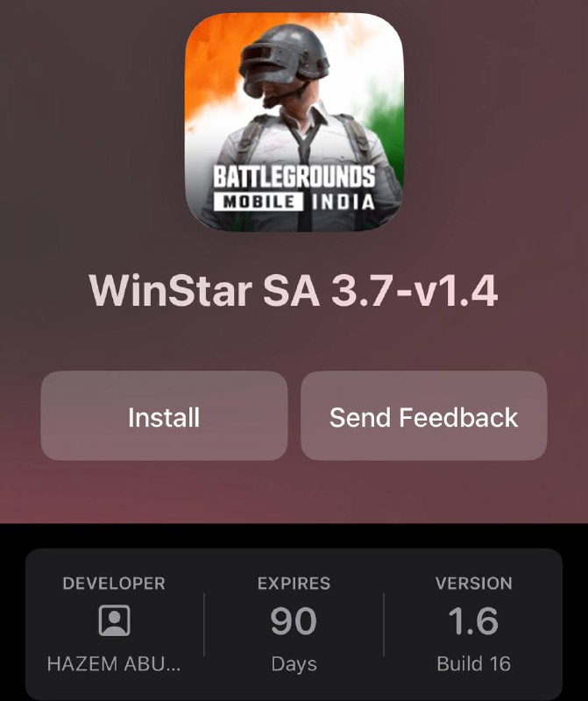
Task: Click the developer profile person icon
Action: pos(115,620)
